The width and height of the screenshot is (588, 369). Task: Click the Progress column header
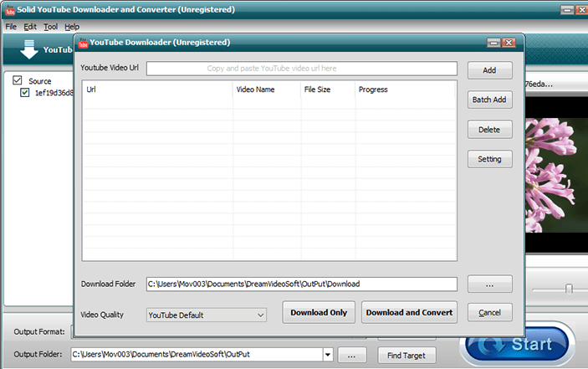pyautogui.click(x=406, y=90)
